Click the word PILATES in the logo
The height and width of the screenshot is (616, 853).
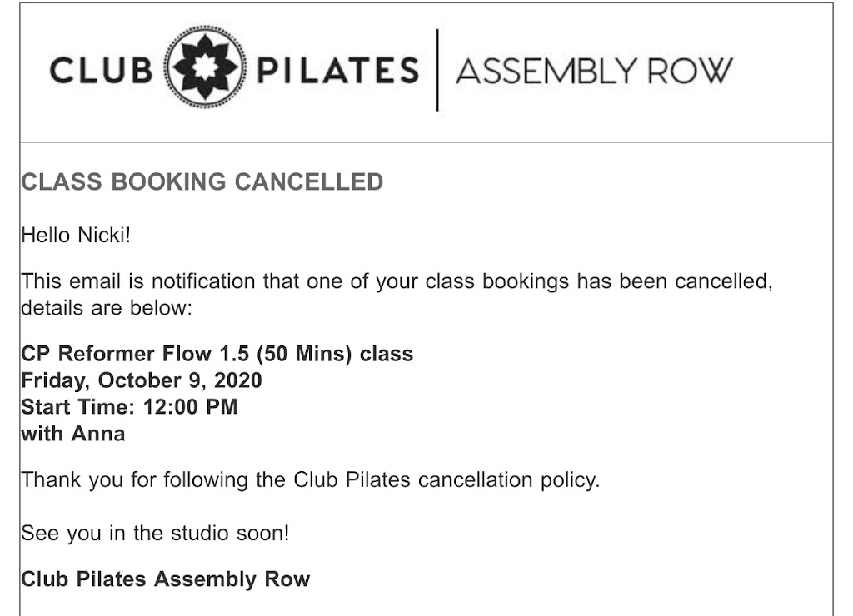(x=337, y=71)
